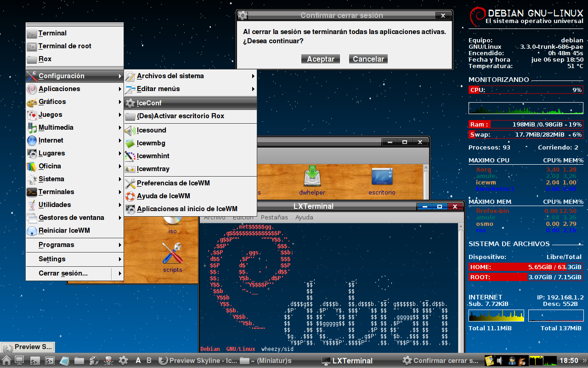This screenshot has width=588, height=368.
Task: Click the red-eyed skull xkill icon in taskbar
Action: tap(108, 361)
